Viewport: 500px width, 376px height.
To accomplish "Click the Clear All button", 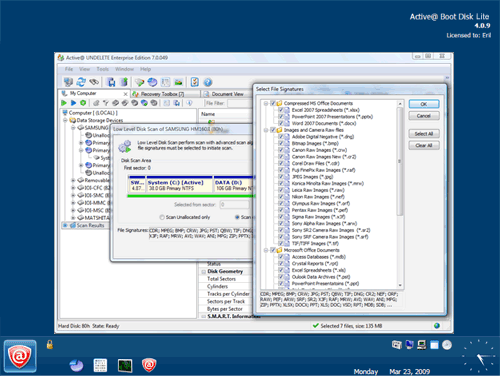I will pos(424,145).
